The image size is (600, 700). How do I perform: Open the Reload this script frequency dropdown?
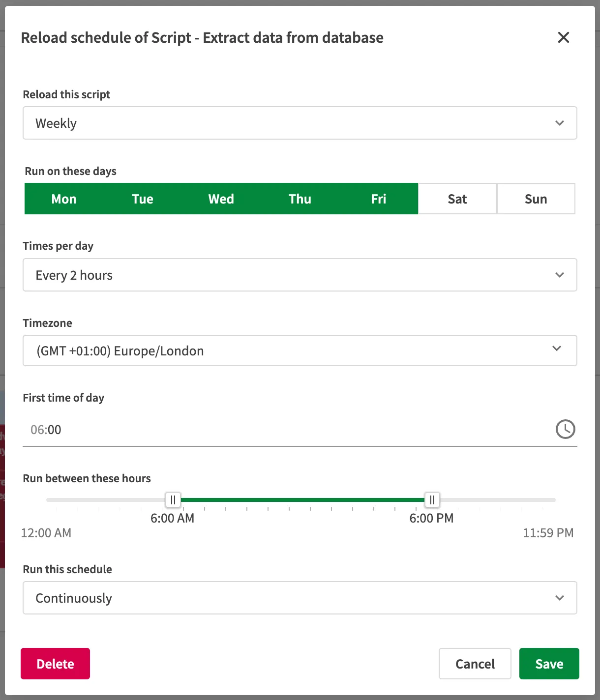point(300,123)
